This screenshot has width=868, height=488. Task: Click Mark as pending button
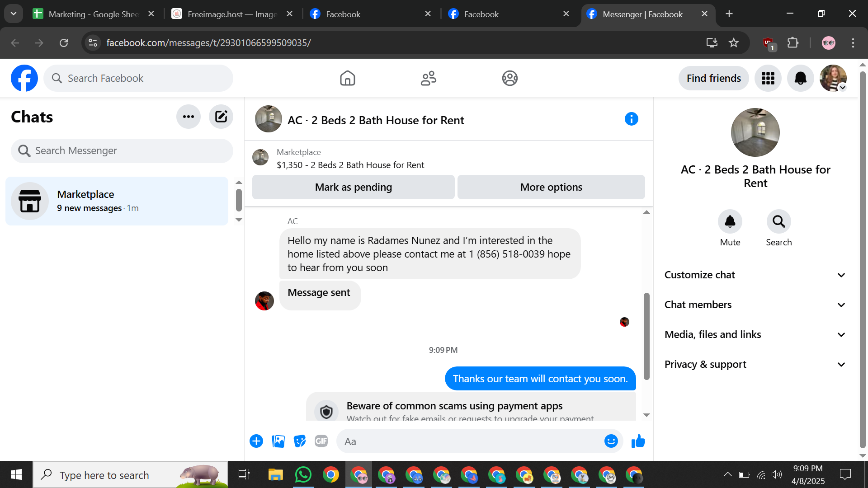click(353, 187)
